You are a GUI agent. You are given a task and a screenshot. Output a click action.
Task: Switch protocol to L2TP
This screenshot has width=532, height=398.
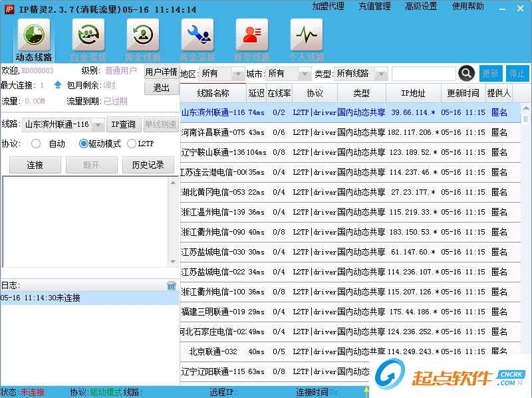[x=131, y=144]
